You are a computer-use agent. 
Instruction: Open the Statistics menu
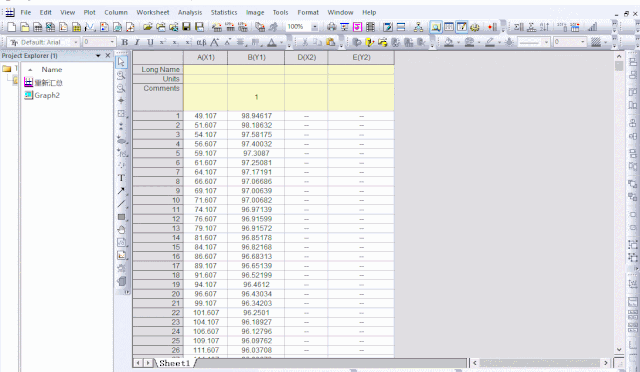pyautogui.click(x=224, y=12)
